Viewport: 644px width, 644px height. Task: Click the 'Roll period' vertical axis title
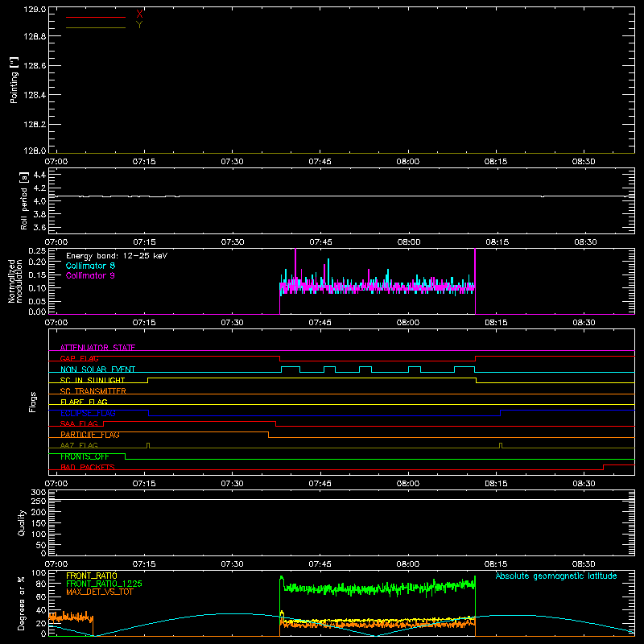point(23,200)
